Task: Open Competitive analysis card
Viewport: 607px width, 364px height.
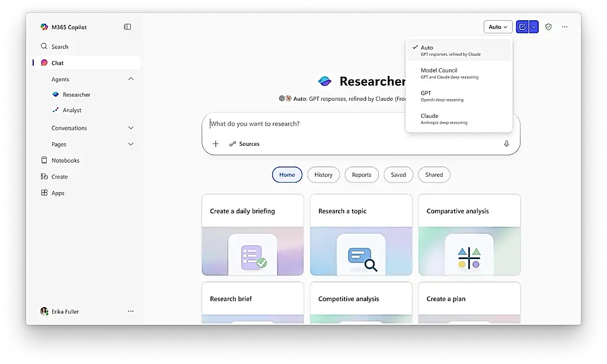Action: point(361,303)
